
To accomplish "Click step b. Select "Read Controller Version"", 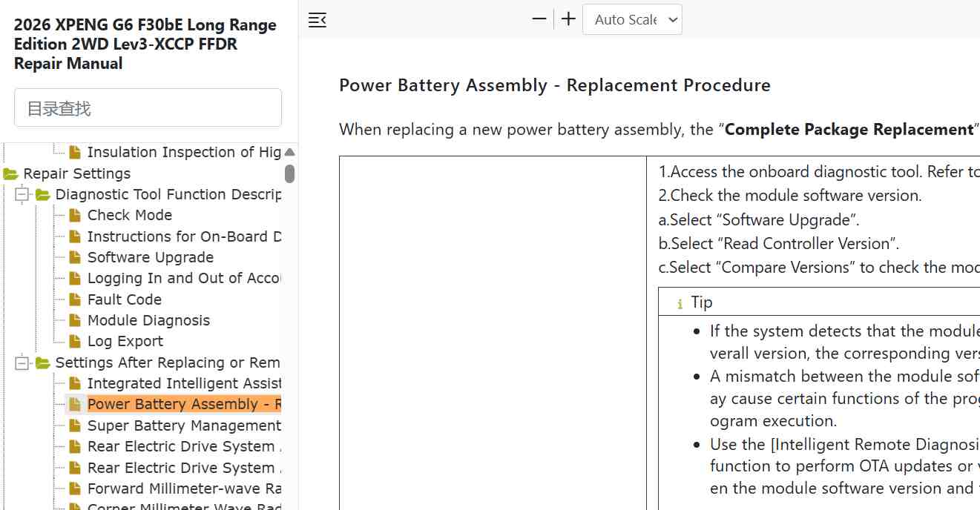I will tap(778, 243).
